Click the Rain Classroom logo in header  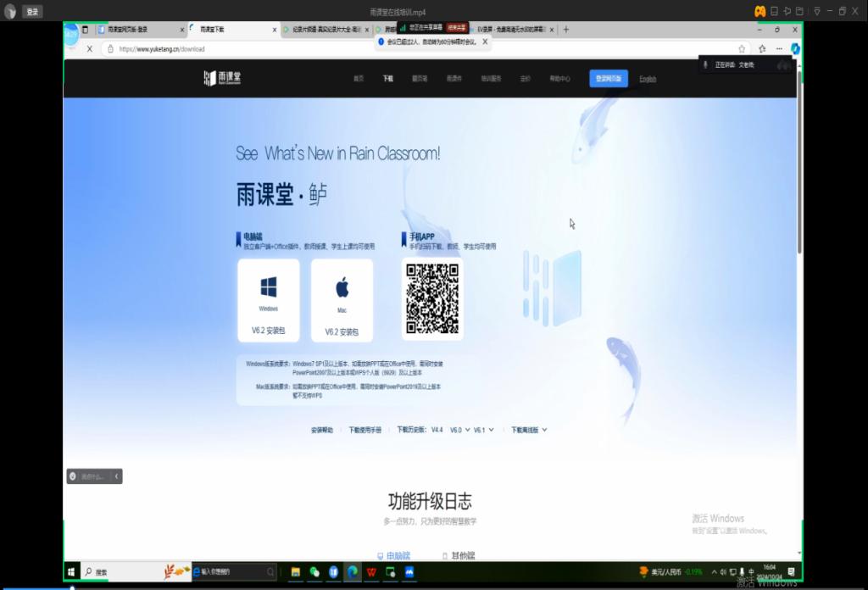222,78
